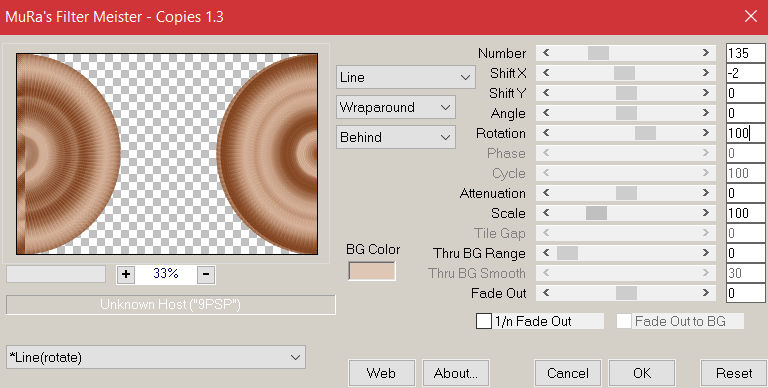Zoom out preview with minus button
The width and height of the screenshot is (768, 388).
click(x=206, y=274)
